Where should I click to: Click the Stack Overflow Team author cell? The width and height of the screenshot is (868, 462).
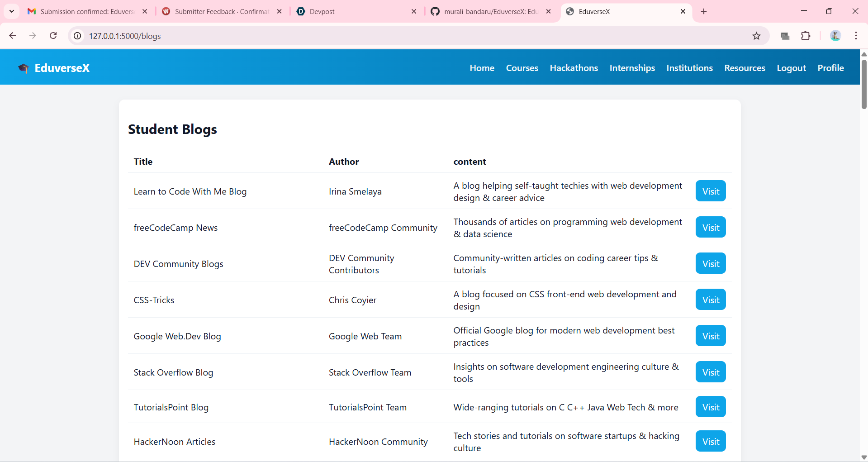click(370, 372)
